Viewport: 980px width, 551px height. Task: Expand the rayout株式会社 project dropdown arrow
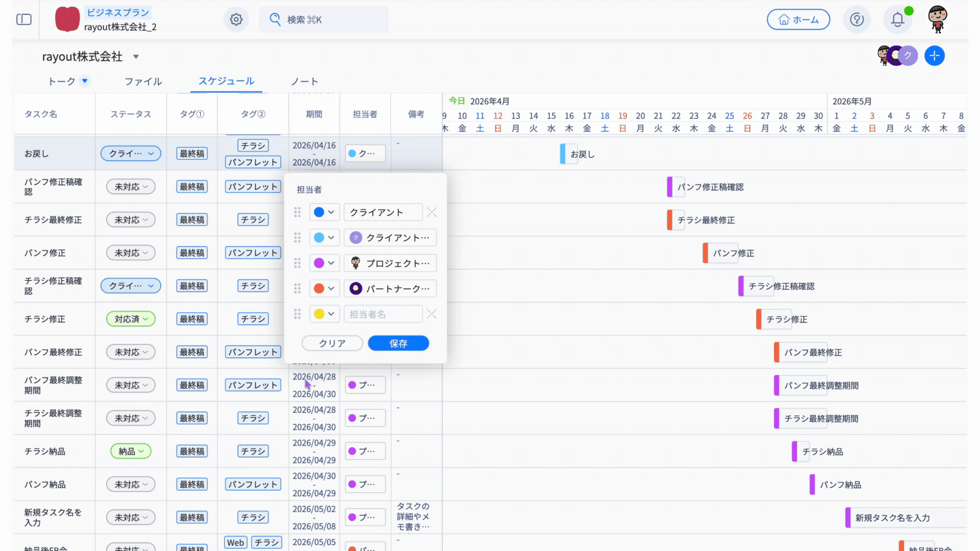[x=136, y=57]
